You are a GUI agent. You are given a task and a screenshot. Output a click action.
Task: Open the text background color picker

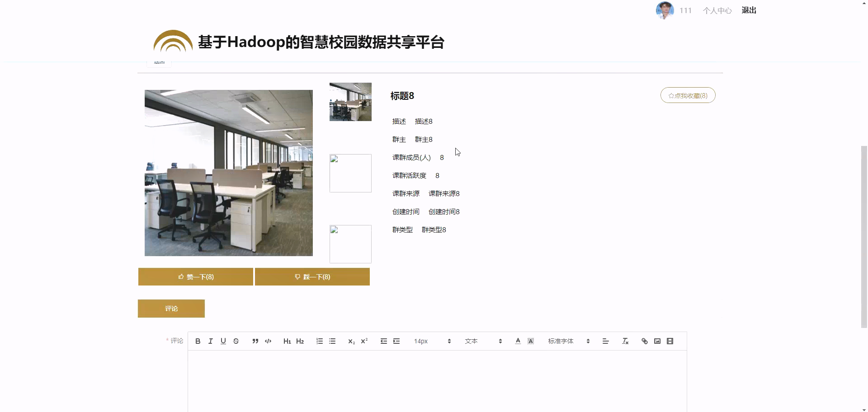(x=531, y=341)
